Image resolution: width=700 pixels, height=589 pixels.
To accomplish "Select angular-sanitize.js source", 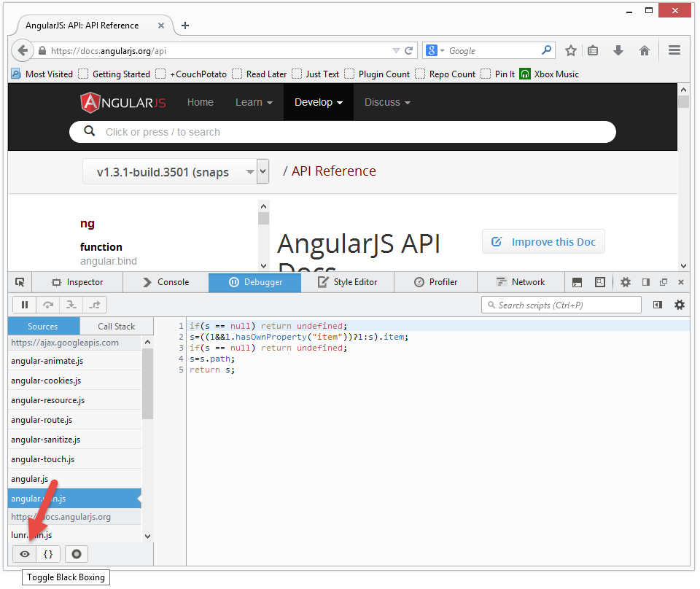I will (74, 439).
